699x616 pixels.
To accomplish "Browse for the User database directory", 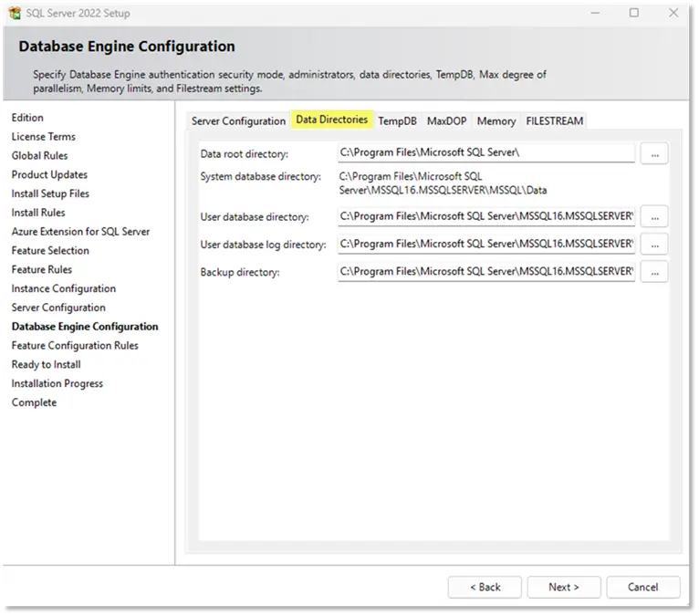I will tap(655, 217).
